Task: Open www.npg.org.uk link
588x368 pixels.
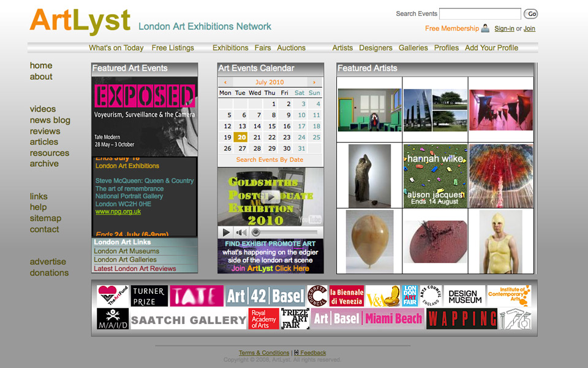Action: [118, 212]
